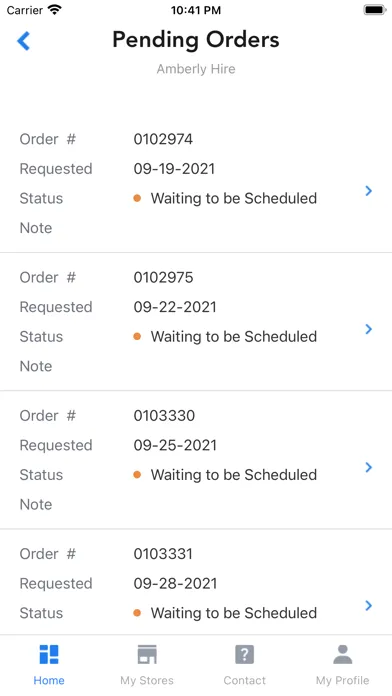Open the My Stores shop icon
Viewport: 392px width, 696px height.
point(147,655)
